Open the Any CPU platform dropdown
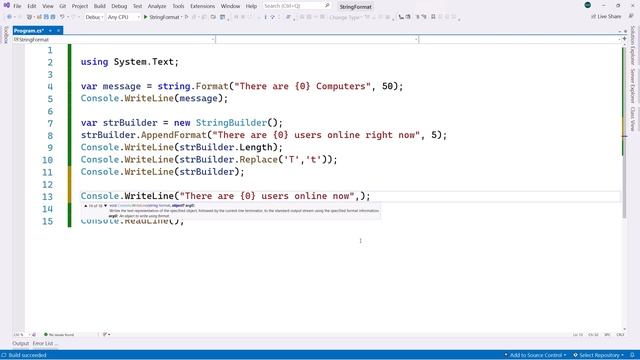The image size is (640, 360). point(124,17)
